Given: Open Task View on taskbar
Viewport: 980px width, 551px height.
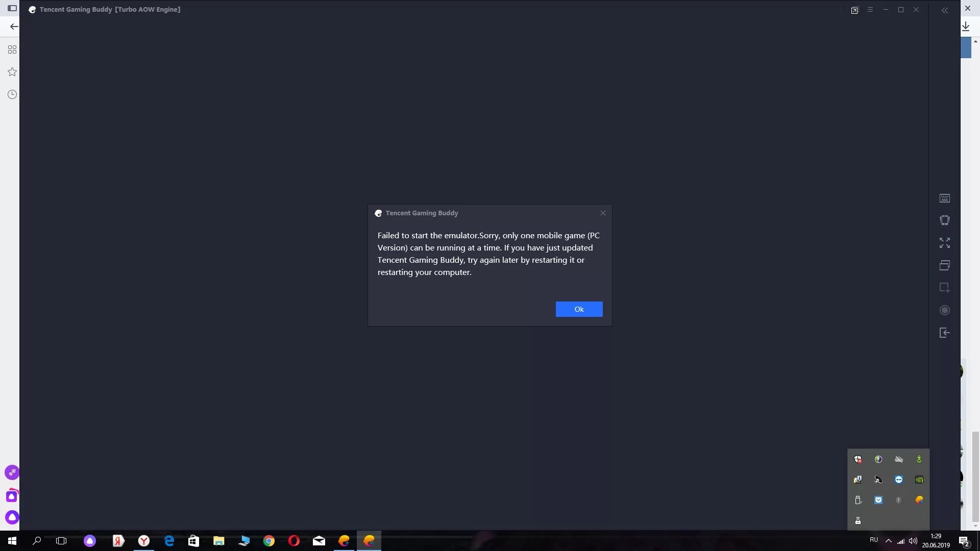Looking at the screenshot, I should click(61, 541).
